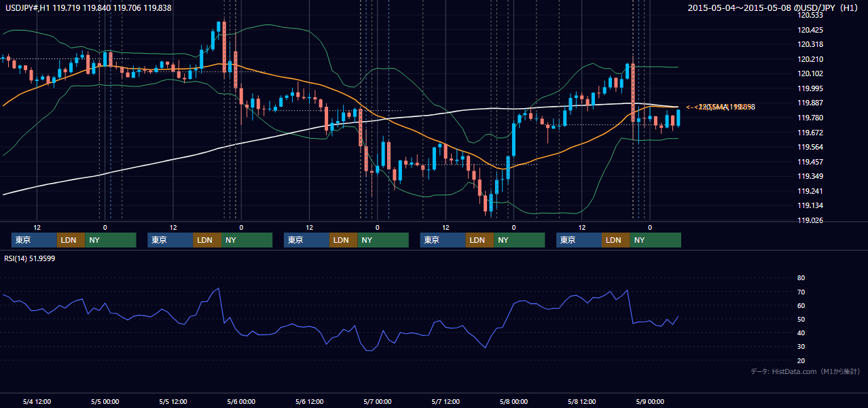Click the 5/5 00:00 time axis label
868x408 pixels.
point(105,401)
